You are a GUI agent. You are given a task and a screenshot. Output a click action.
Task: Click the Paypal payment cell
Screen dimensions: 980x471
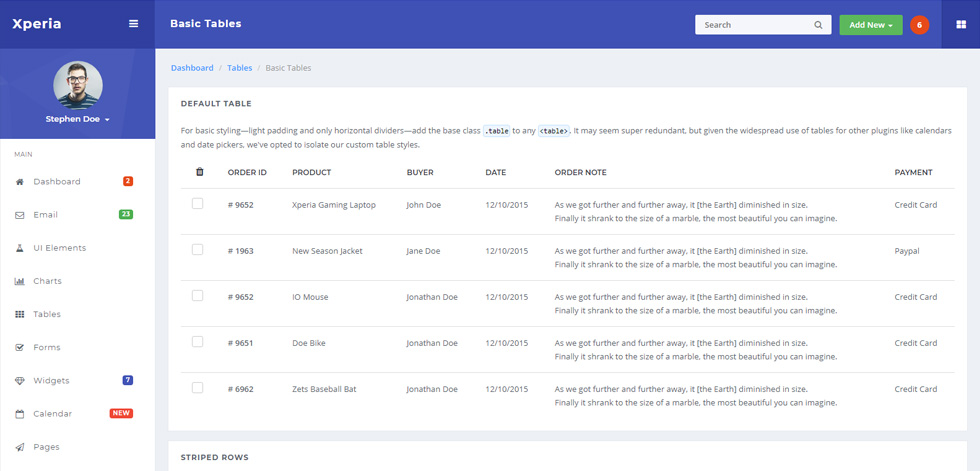(907, 251)
